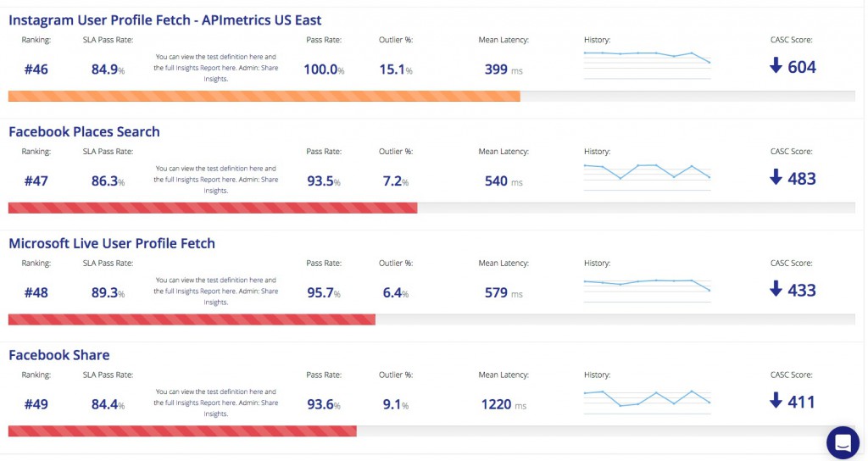Click the red Facebook Places Search progress bar
Image resolution: width=868 pixels, height=461 pixels.
[x=213, y=208]
